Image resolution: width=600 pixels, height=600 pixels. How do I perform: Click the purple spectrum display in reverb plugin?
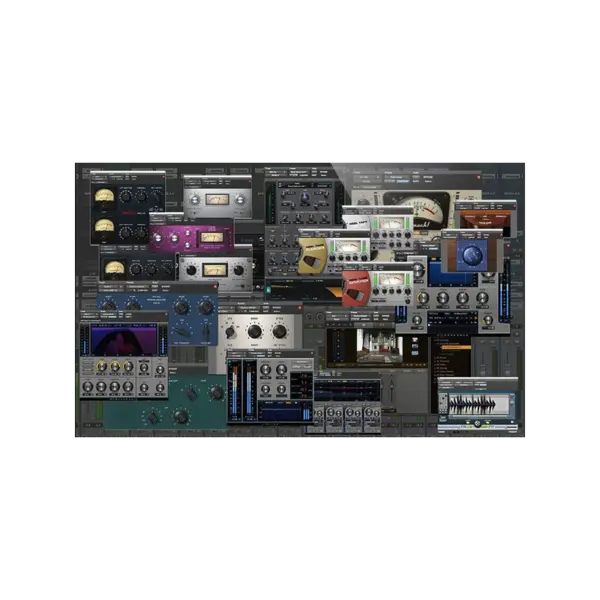click(x=123, y=339)
